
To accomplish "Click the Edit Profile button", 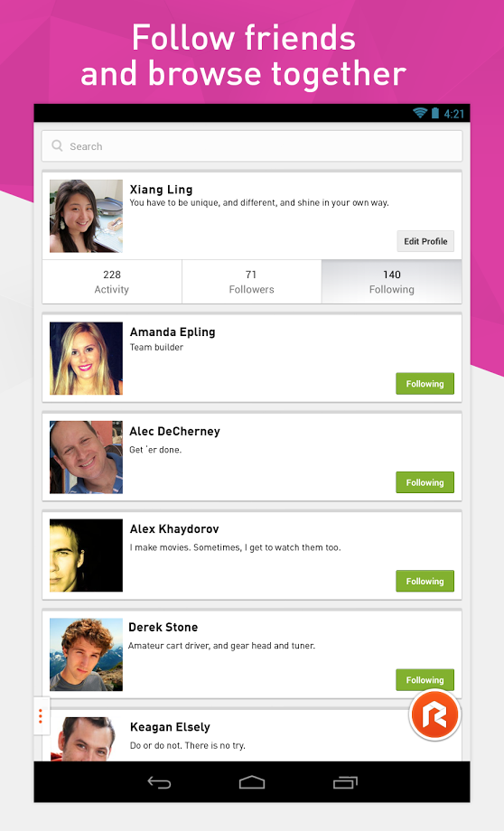I will [425, 241].
